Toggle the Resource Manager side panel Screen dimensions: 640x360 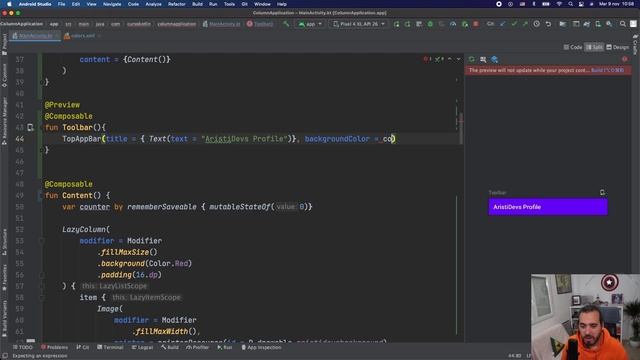(4, 121)
